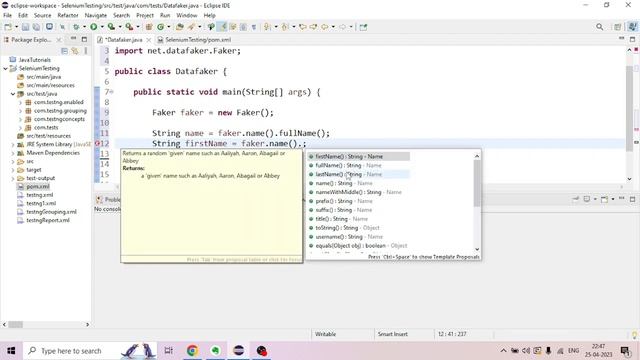Expand the Maven Dependencies node
Screen dimensions: 640x360
click(13, 153)
